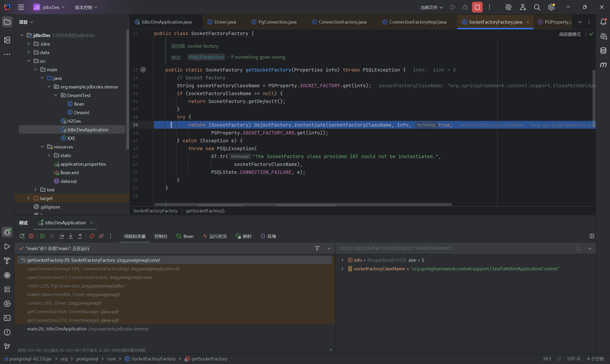The image size is (610, 364).
Task: Click the Stop button in top toolbar
Action: 477,7
